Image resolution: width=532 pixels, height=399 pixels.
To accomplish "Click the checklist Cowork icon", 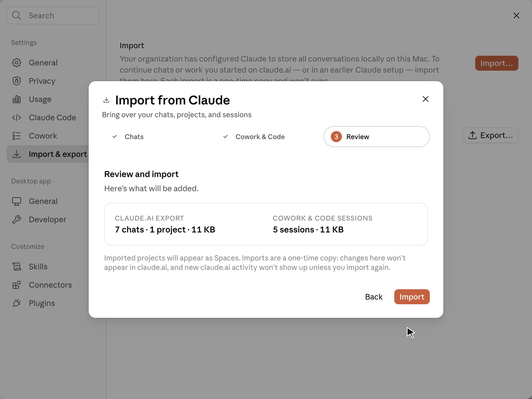I will [x=17, y=136].
